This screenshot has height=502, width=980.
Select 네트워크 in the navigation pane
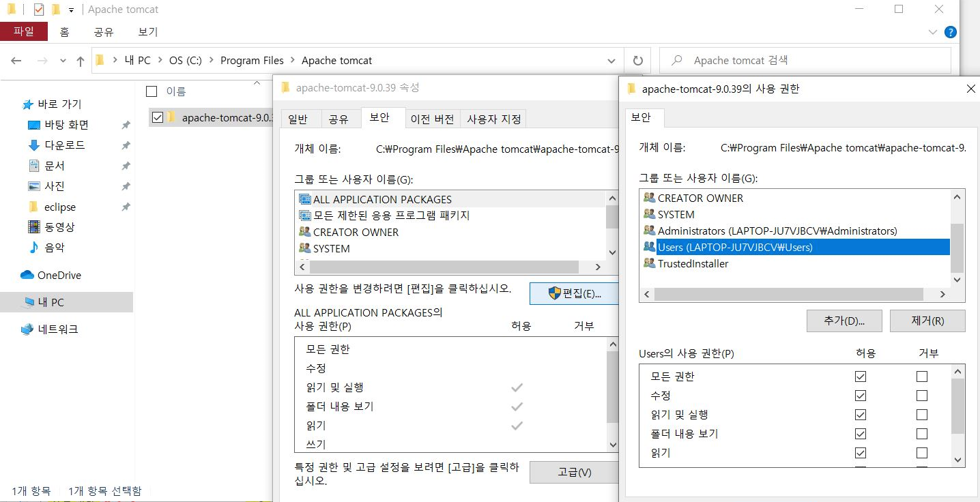[58, 329]
